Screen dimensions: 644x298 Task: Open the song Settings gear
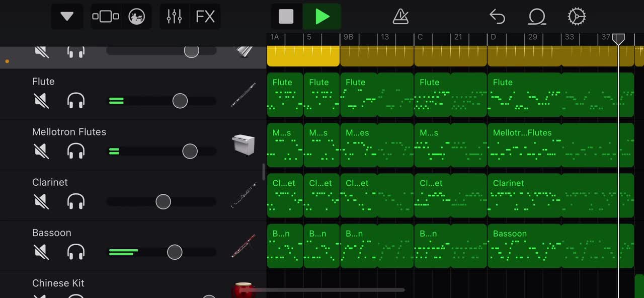coord(577,17)
